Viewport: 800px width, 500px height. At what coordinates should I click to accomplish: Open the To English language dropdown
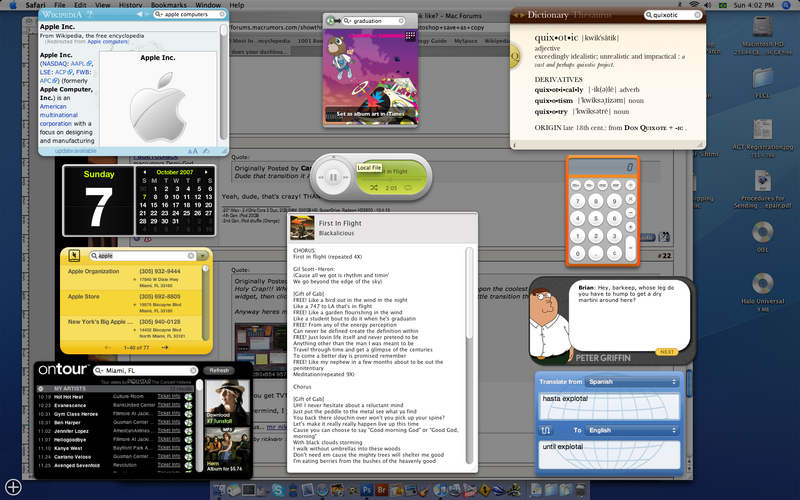click(632, 430)
